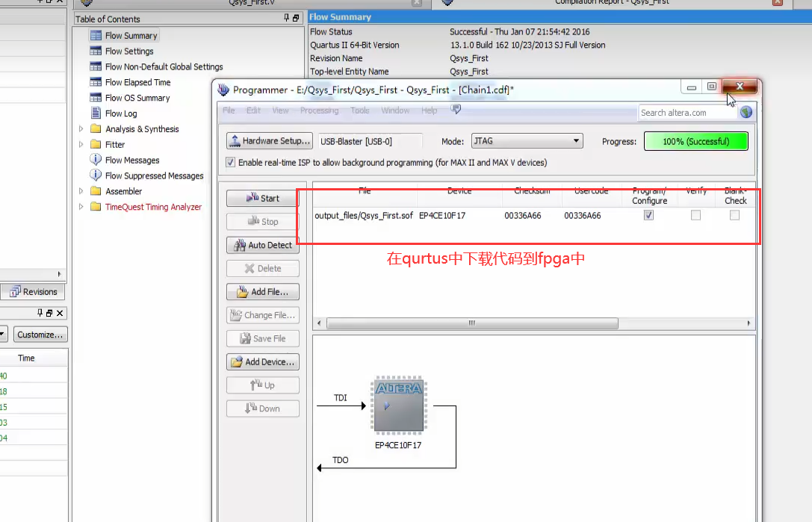The height and width of the screenshot is (522, 812).
Task: Enable Blank-Check for Qsys_First.sof
Action: (x=734, y=215)
